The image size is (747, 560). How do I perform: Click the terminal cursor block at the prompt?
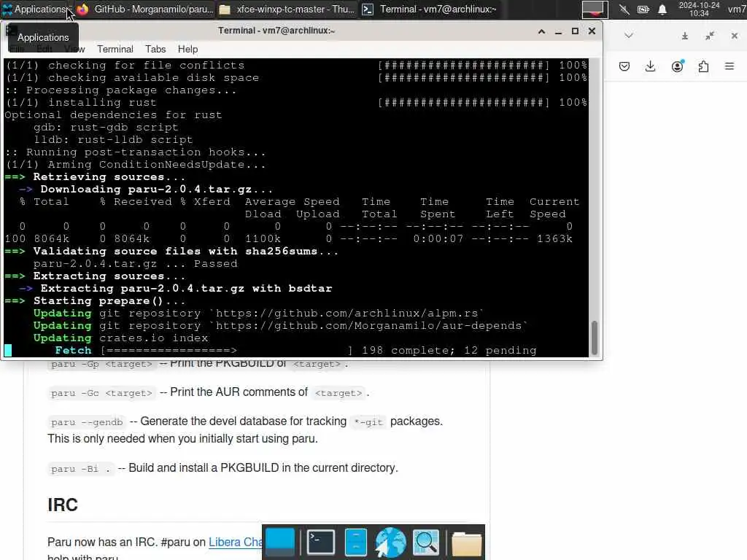[8, 351]
